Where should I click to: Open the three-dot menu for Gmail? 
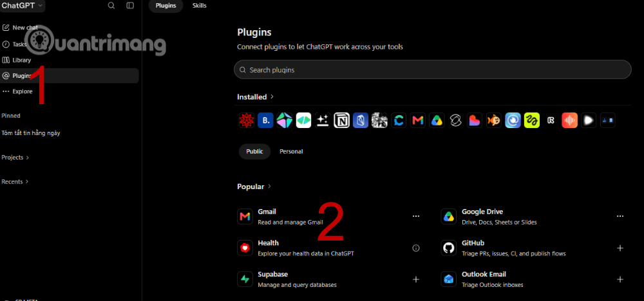pos(416,216)
